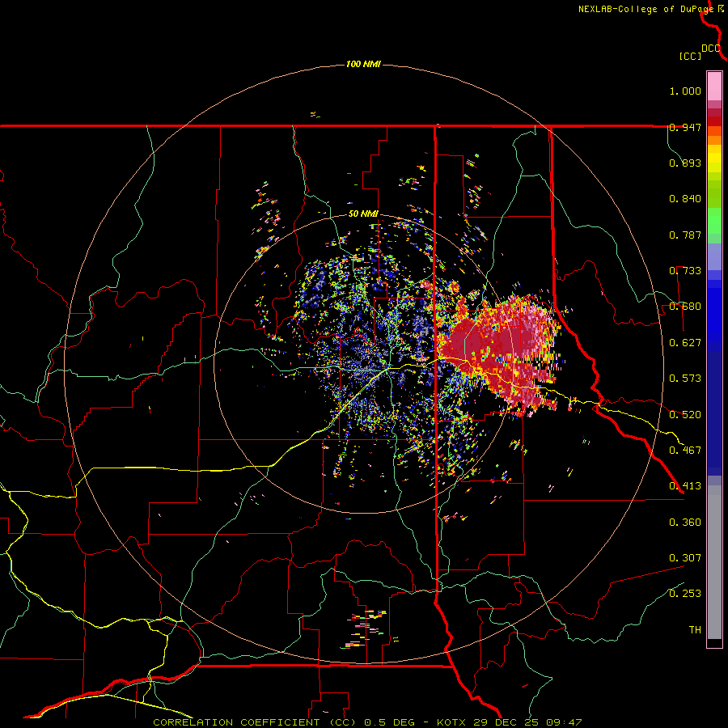Select the 0.947 scale value
The width and height of the screenshot is (728, 728).
coord(685,127)
